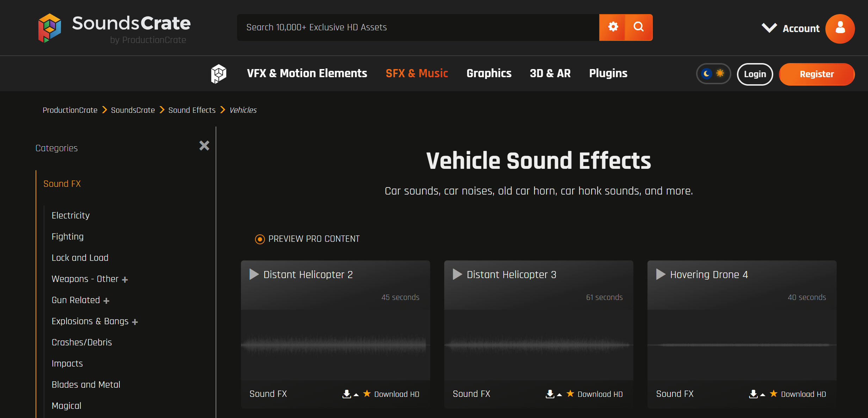The image size is (868, 418).
Task: Click the Vehicles breadcrumb item
Action: [243, 110]
